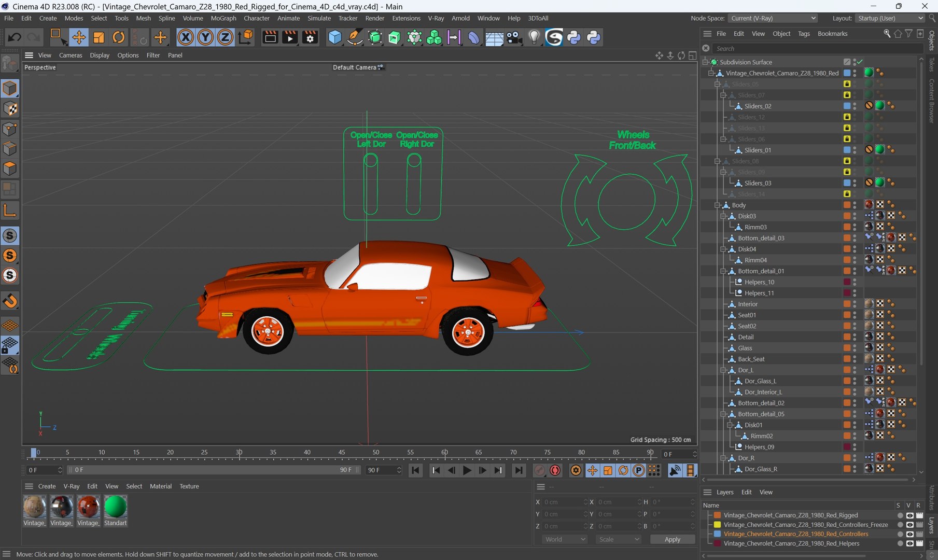Toggle Enable Snap magnet icon
The width and height of the screenshot is (938, 560).
(10, 301)
